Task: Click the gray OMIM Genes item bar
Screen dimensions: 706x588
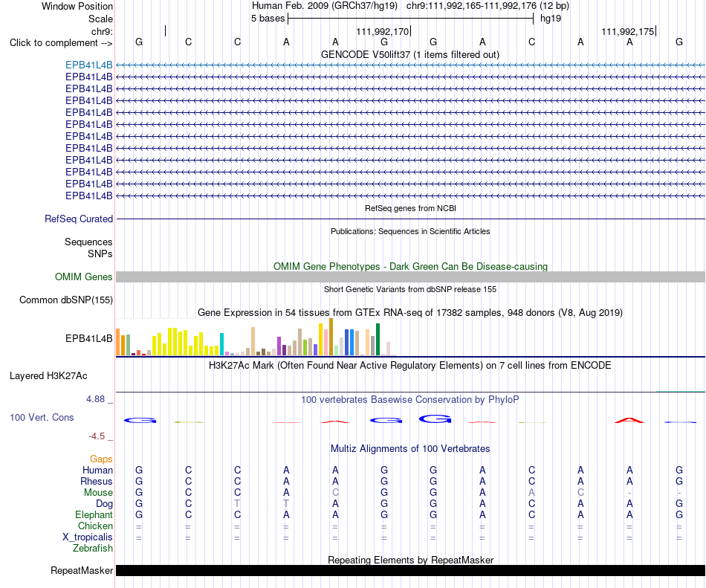Action: coord(410,277)
